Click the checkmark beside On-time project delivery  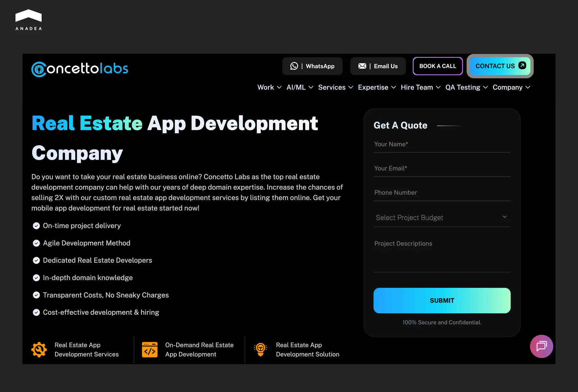36,226
